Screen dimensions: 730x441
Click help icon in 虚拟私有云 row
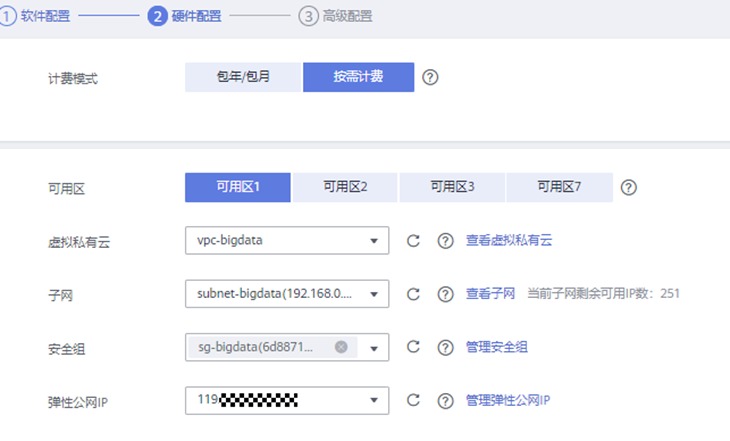pos(445,241)
